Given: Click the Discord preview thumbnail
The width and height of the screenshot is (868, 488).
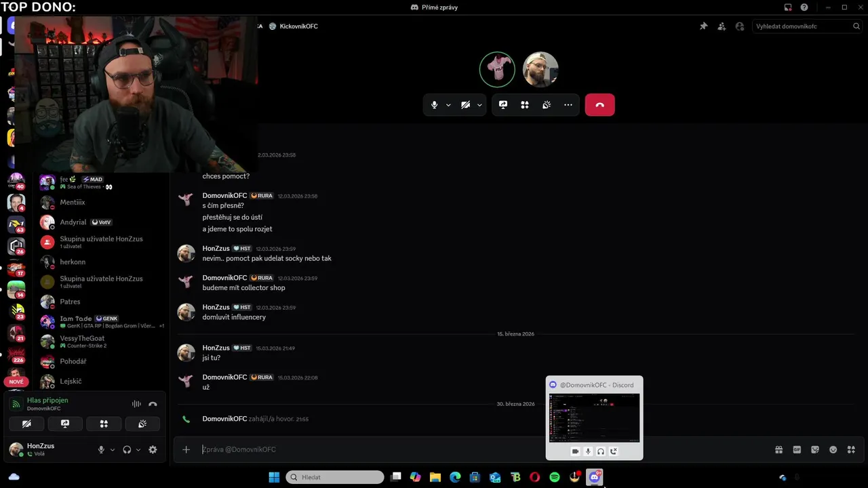Looking at the screenshot, I should point(594,418).
